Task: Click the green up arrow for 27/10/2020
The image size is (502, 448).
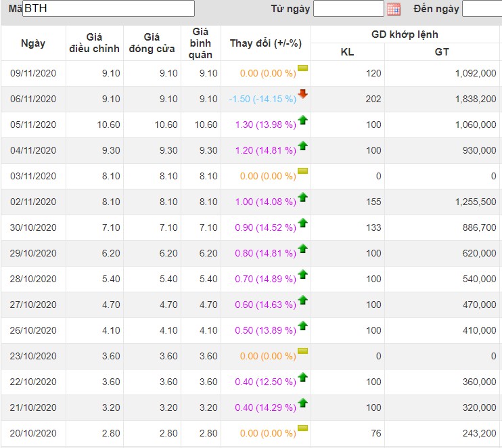Action: pyautogui.click(x=303, y=300)
